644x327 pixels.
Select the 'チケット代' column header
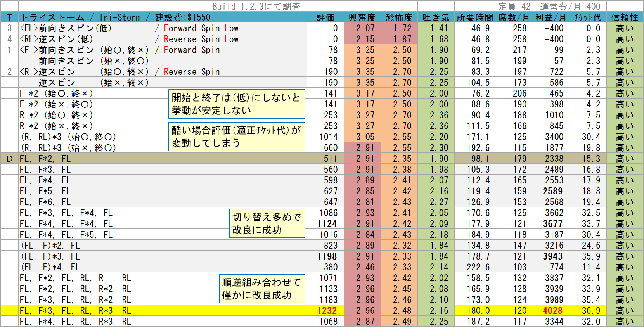pyautogui.click(x=587, y=17)
